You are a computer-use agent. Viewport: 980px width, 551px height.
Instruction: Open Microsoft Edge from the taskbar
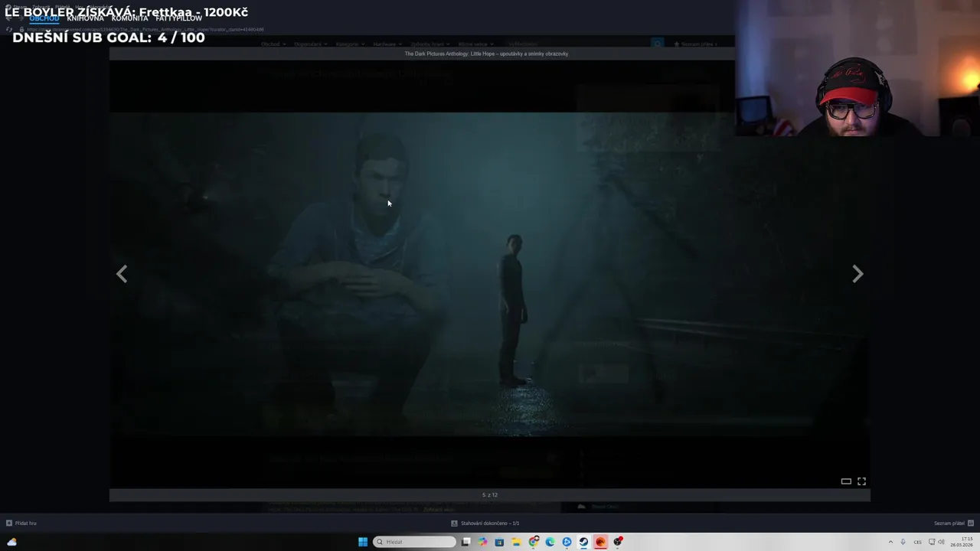coord(550,542)
